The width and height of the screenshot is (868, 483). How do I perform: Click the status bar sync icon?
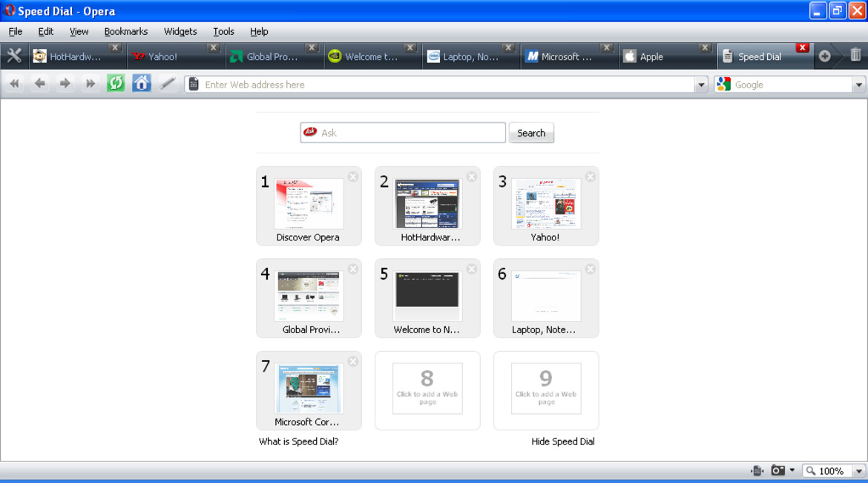point(757,471)
